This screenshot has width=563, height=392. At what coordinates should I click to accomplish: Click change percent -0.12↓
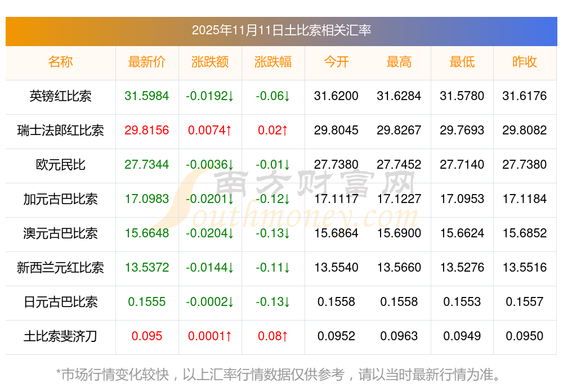[x=273, y=199]
